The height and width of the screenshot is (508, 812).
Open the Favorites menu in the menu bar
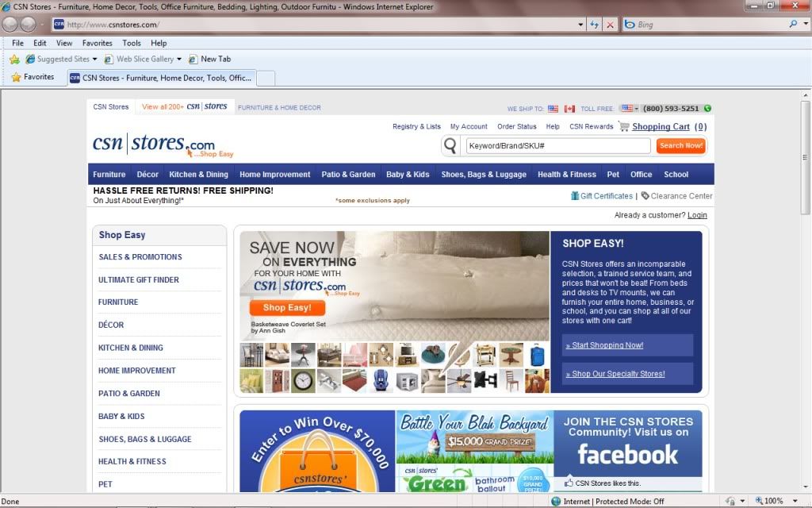coord(98,43)
